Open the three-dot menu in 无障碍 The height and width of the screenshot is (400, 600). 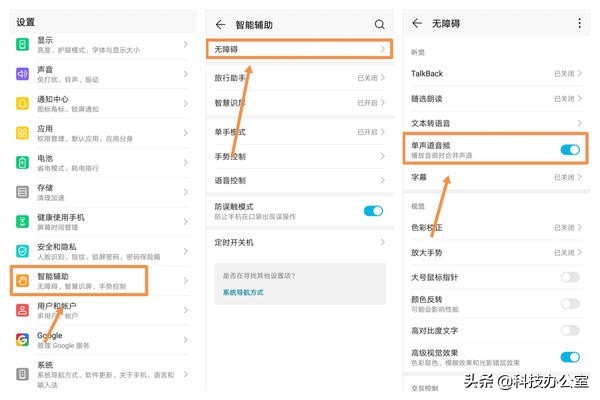[x=579, y=23]
